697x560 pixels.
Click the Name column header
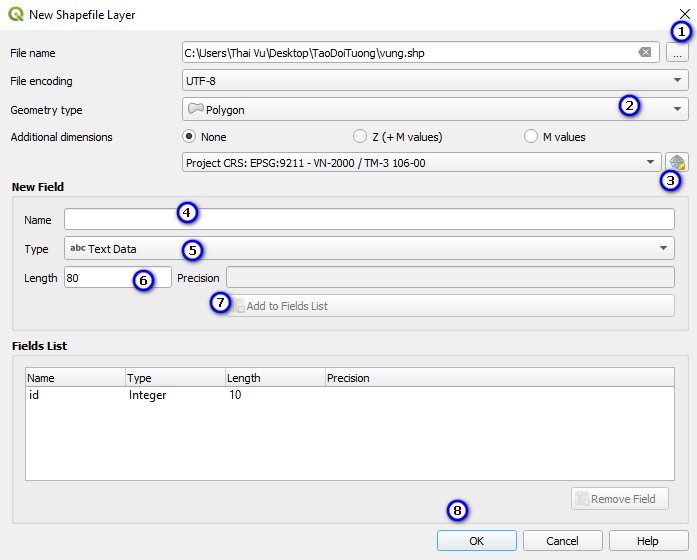click(76, 378)
